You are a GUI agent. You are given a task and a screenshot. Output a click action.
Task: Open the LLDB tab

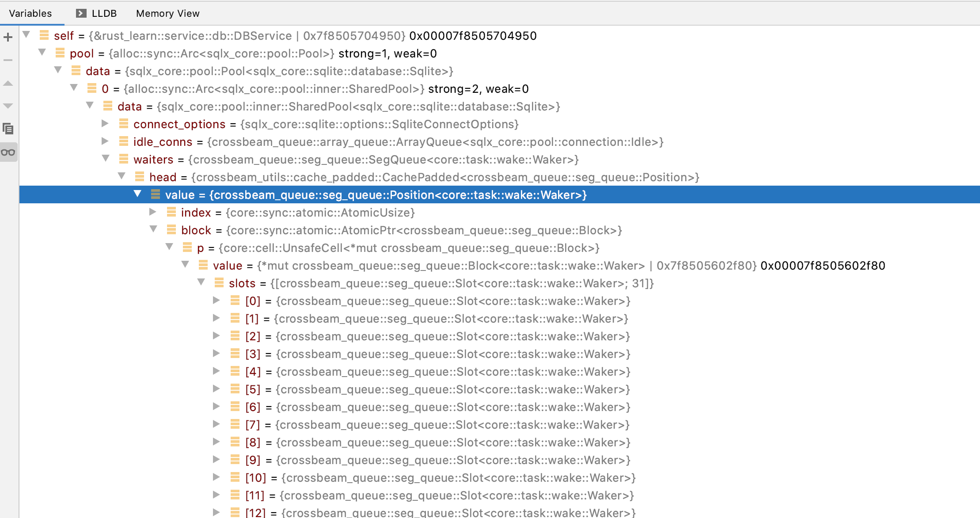pos(103,13)
